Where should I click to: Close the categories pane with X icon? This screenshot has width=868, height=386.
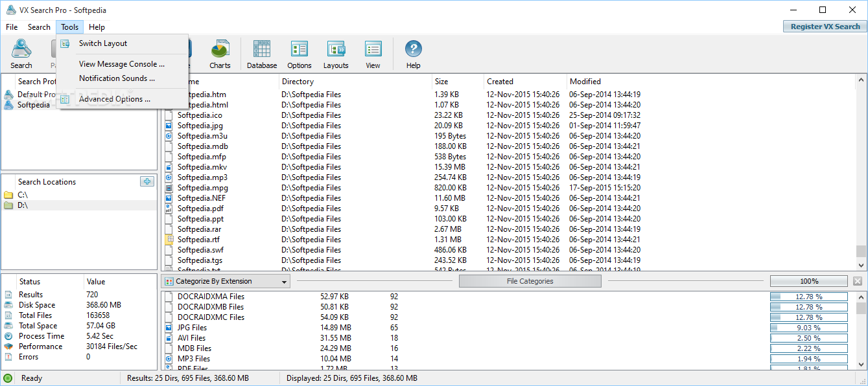point(858,281)
